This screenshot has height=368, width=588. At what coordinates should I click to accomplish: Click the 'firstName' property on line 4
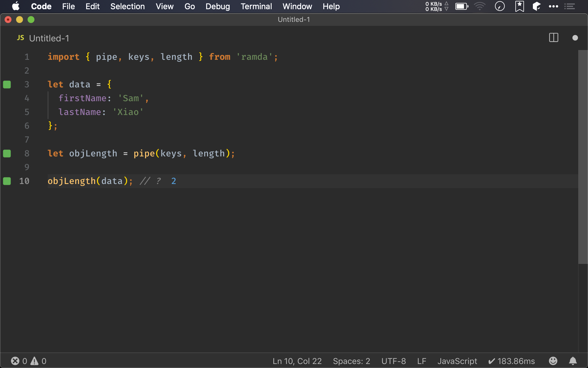pyautogui.click(x=82, y=98)
